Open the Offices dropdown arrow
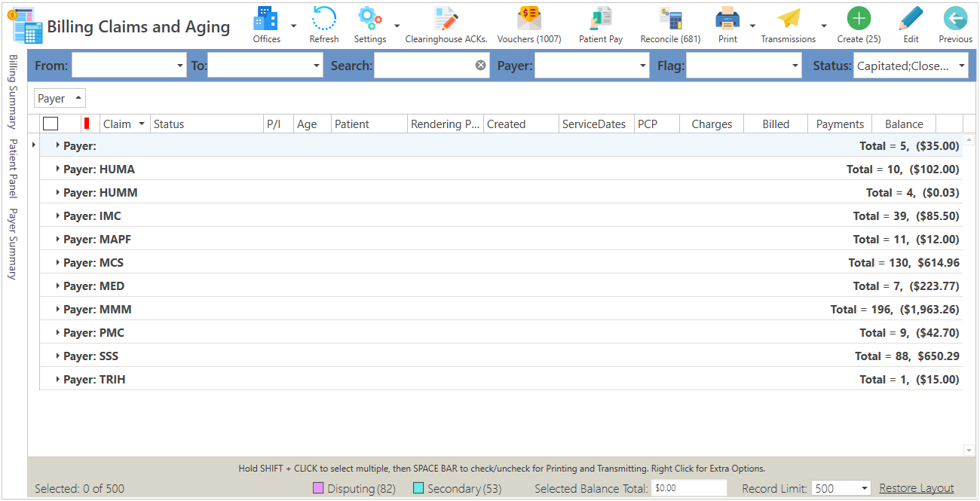Image resolution: width=980 pixels, height=501 pixels. click(294, 26)
